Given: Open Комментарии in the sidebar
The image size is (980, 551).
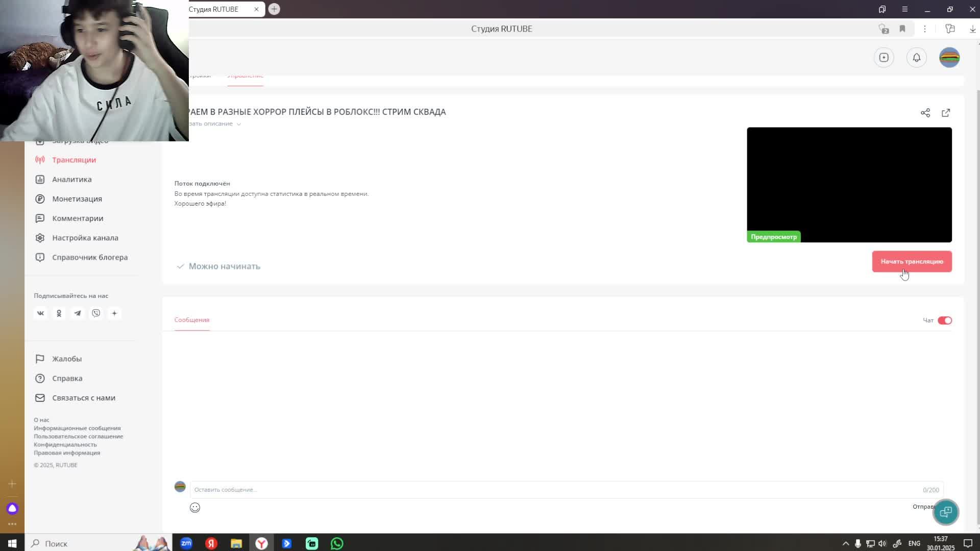Looking at the screenshot, I should 78,218.
